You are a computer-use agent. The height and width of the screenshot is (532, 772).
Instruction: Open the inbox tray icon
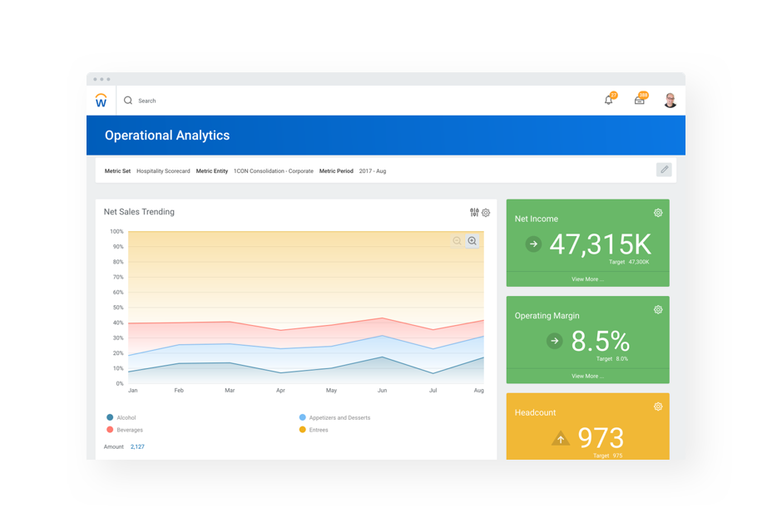click(x=639, y=101)
